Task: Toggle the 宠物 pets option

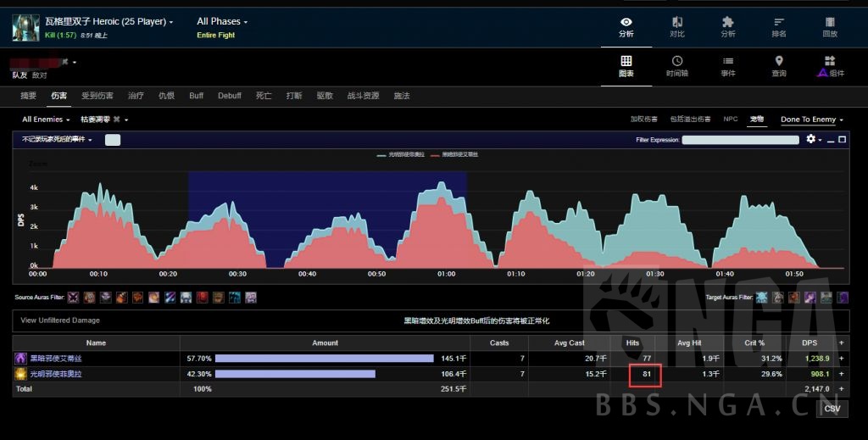Action: (x=756, y=120)
